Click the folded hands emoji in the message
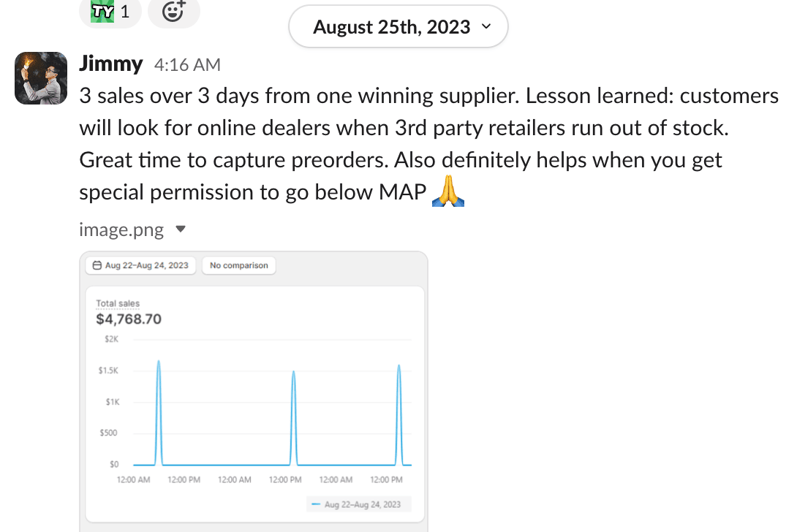Image resolution: width=797 pixels, height=532 pixels. coord(449,192)
